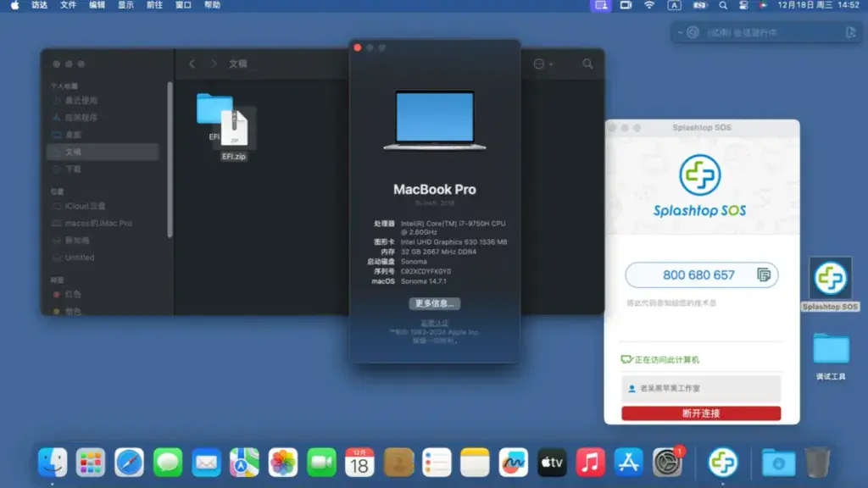Go back in the Finder window

[x=192, y=64]
